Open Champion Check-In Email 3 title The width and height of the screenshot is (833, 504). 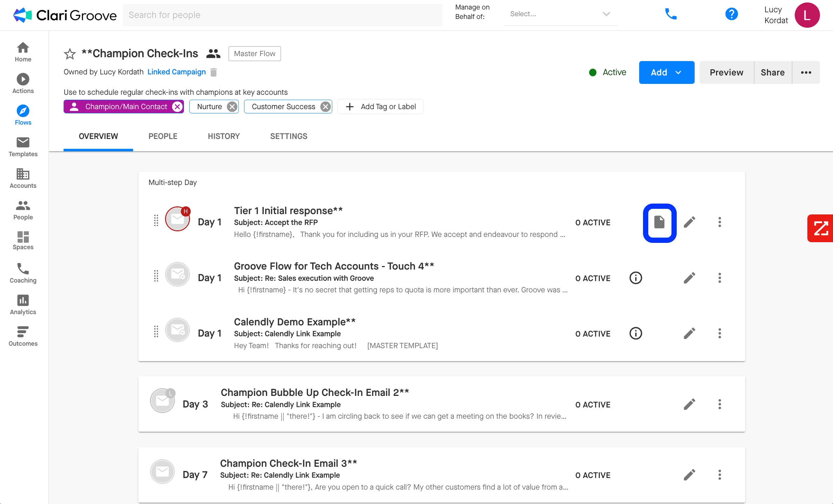pyautogui.click(x=288, y=463)
